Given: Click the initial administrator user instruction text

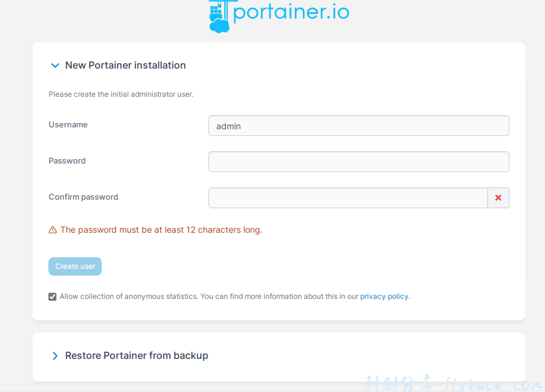Looking at the screenshot, I should point(121,95).
